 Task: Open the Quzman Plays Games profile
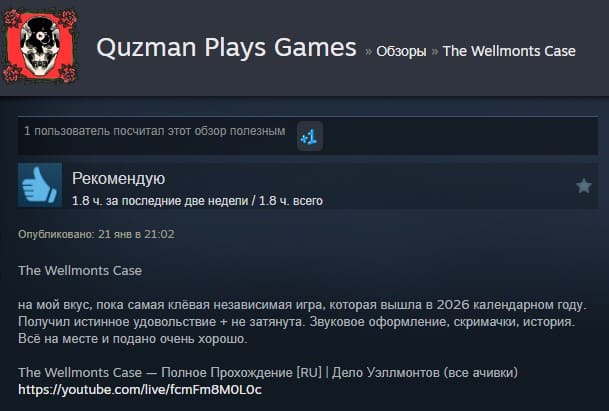[226, 47]
